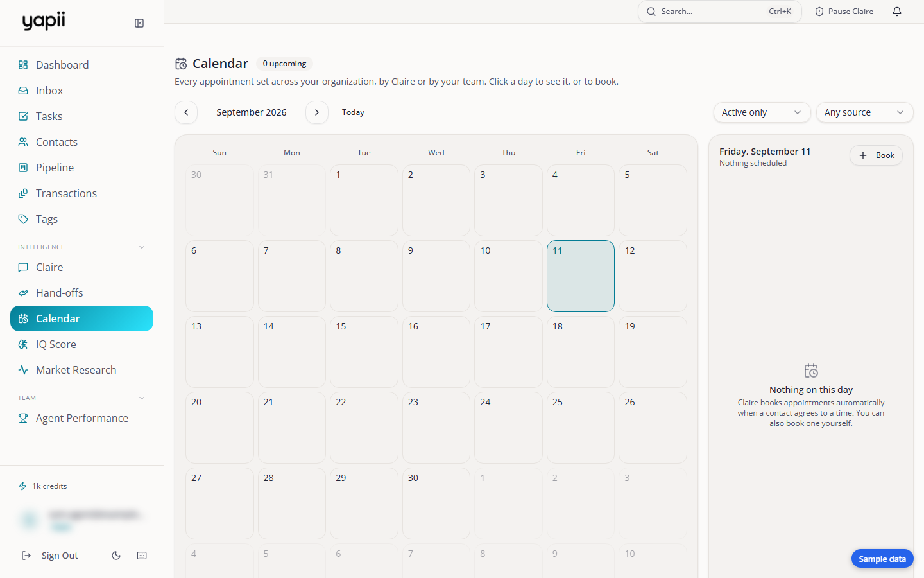The width and height of the screenshot is (924, 578).
Task: Click the September 2026 month label
Action: point(252,112)
